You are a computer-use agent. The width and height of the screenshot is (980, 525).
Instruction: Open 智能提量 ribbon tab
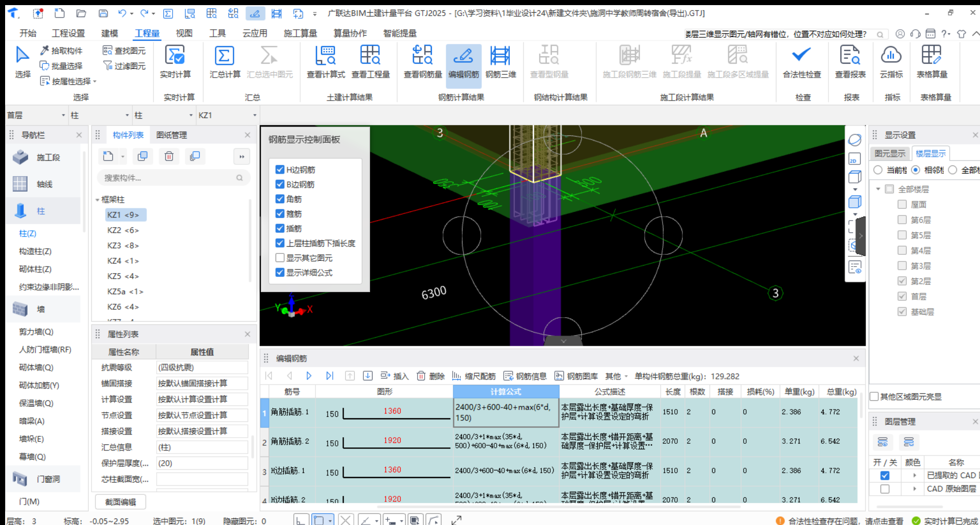400,33
